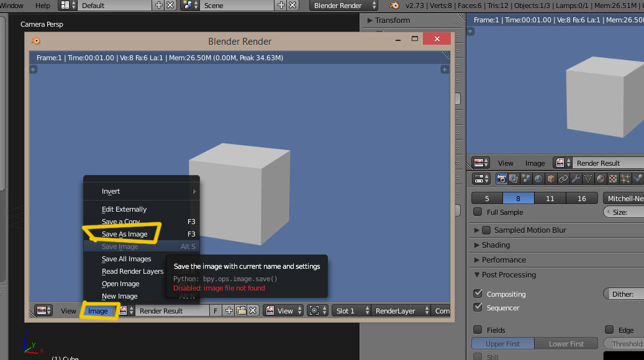The image size is (644, 360).
Task: Click the Blender logo in top info bar
Action: [394, 6]
